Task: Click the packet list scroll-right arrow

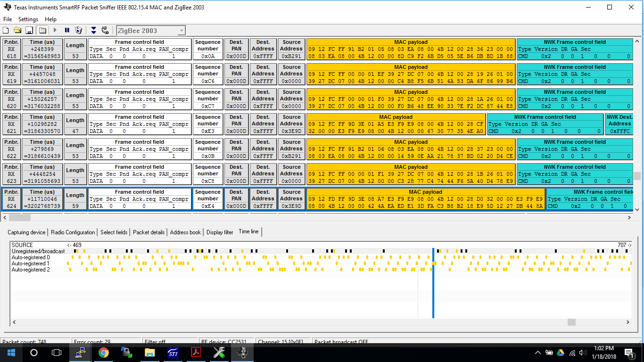Action: click(x=629, y=217)
